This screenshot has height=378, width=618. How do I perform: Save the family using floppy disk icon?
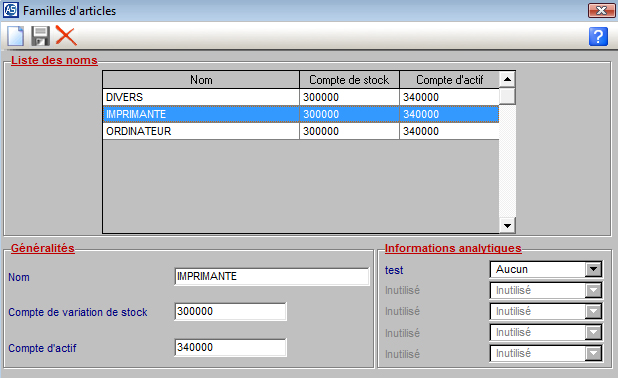tap(41, 36)
